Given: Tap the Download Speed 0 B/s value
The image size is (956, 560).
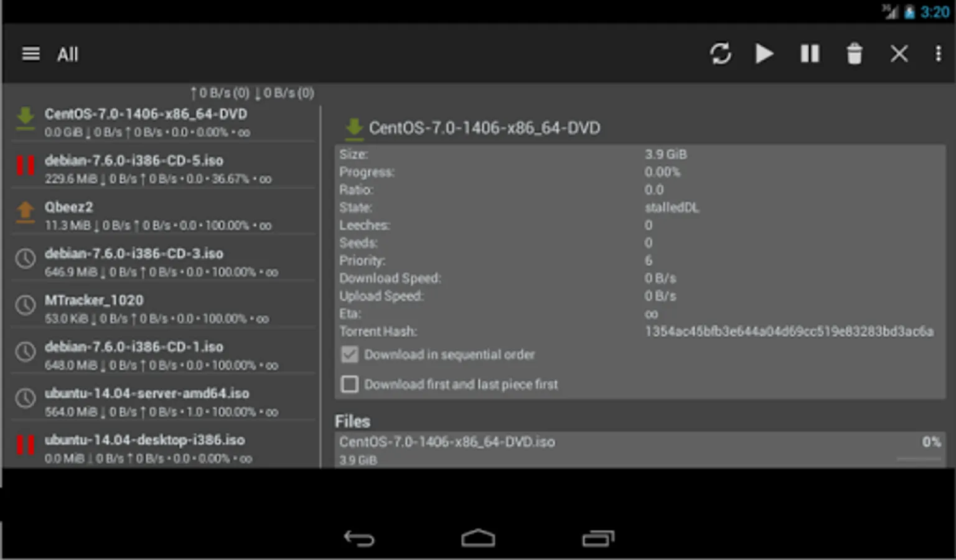Looking at the screenshot, I should [660, 279].
